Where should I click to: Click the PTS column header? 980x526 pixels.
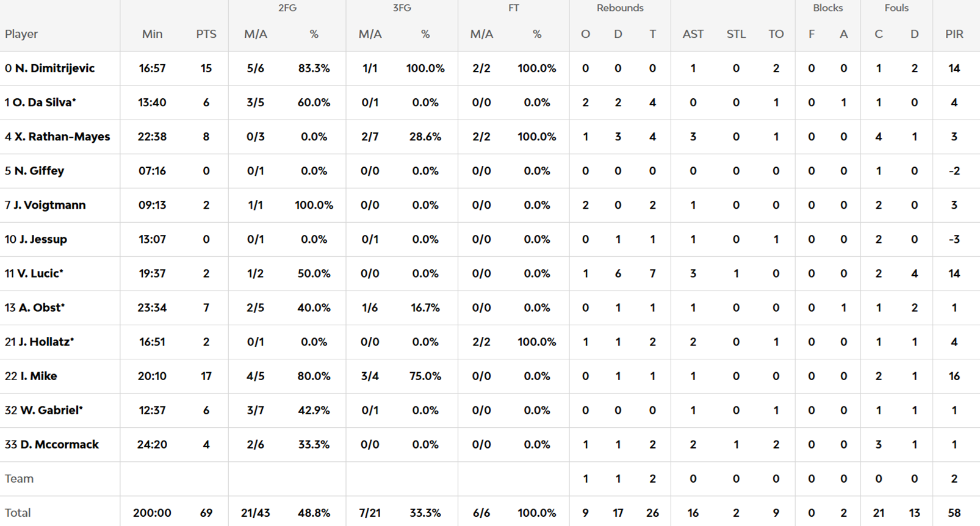(206, 34)
